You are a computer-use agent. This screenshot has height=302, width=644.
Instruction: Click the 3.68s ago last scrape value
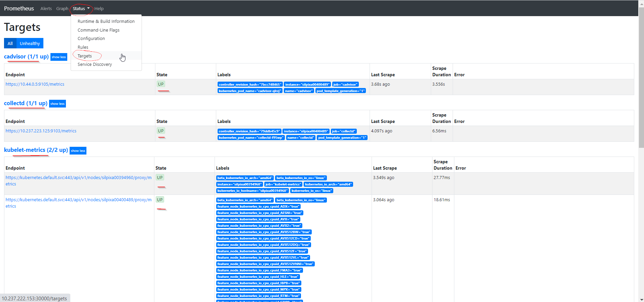tap(380, 84)
